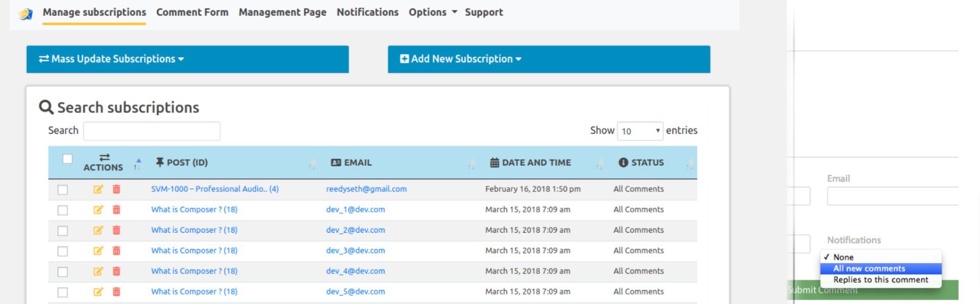Open the Add New Subscription dropdown
980x304 pixels.
coord(549,59)
